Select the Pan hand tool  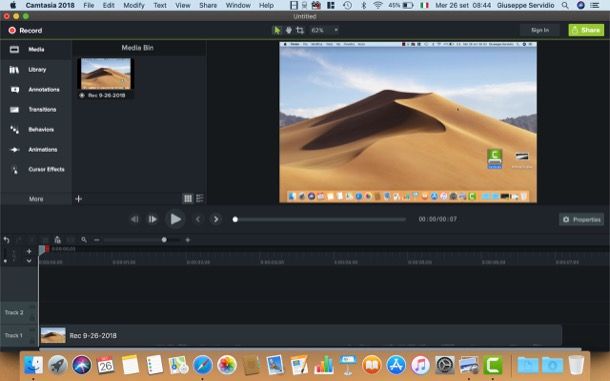[289, 30]
